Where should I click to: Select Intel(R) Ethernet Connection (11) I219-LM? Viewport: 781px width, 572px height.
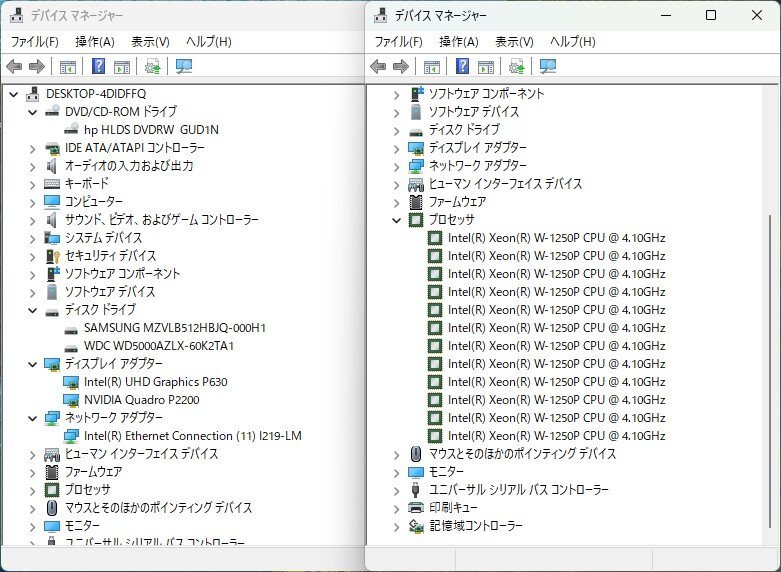click(x=193, y=436)
